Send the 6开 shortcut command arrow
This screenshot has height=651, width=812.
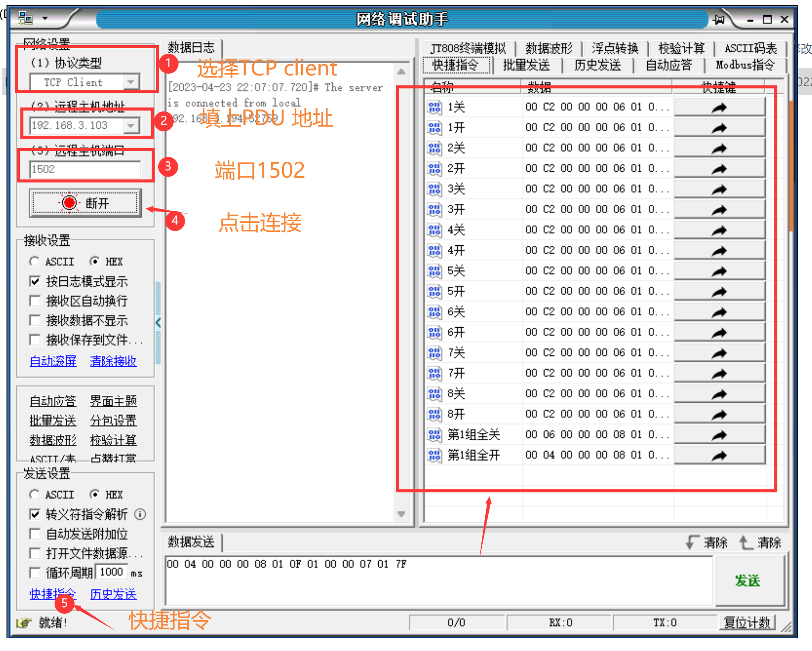click(719, 332)
